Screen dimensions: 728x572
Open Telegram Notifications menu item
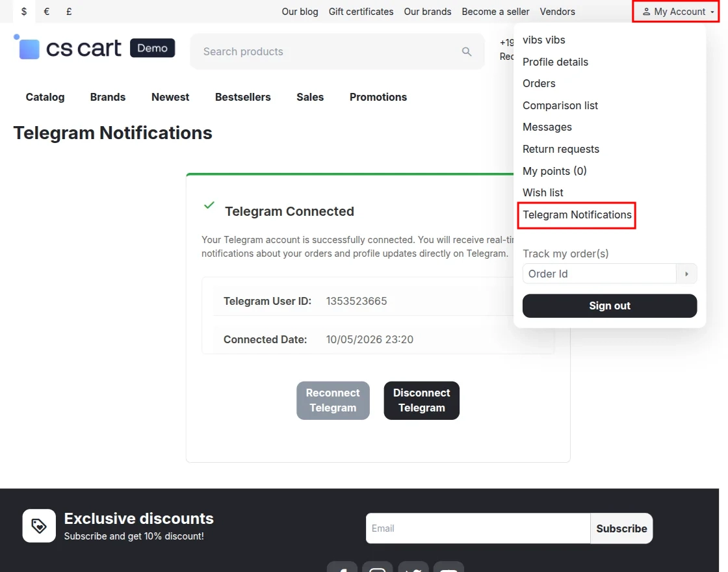(577, 215)
